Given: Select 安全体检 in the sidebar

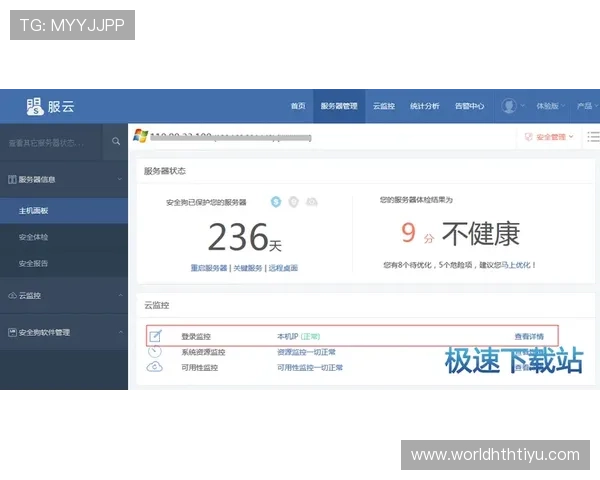Looking at the screenshot, I should coord(34,237).
